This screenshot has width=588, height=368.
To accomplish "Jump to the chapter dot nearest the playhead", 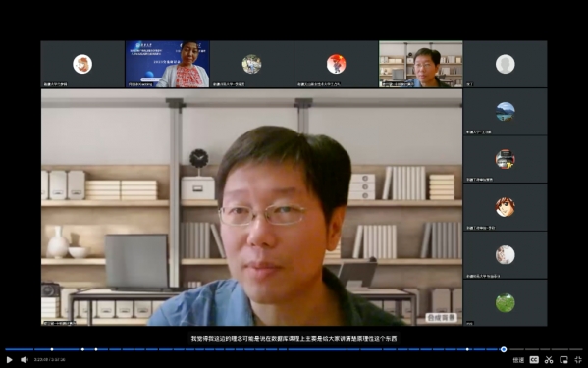I will point(467,349).
